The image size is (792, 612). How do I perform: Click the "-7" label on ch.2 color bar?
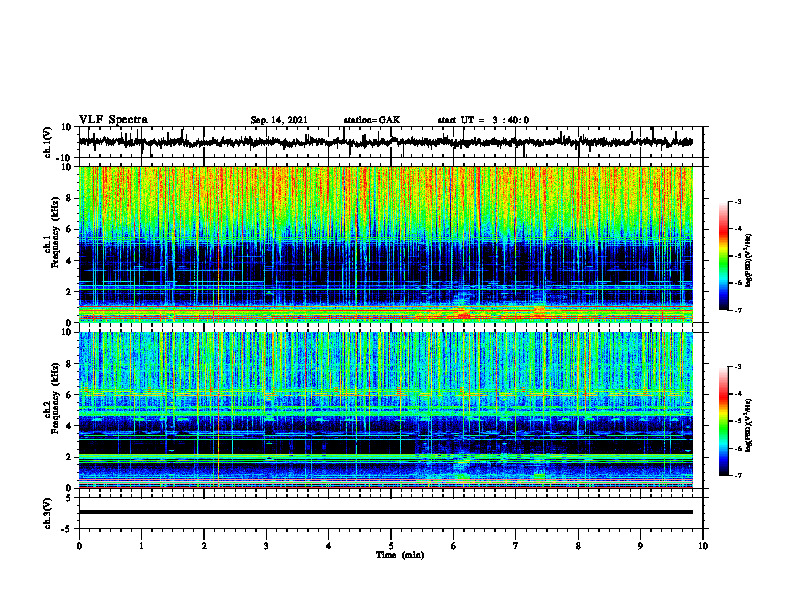click(738, 475)
